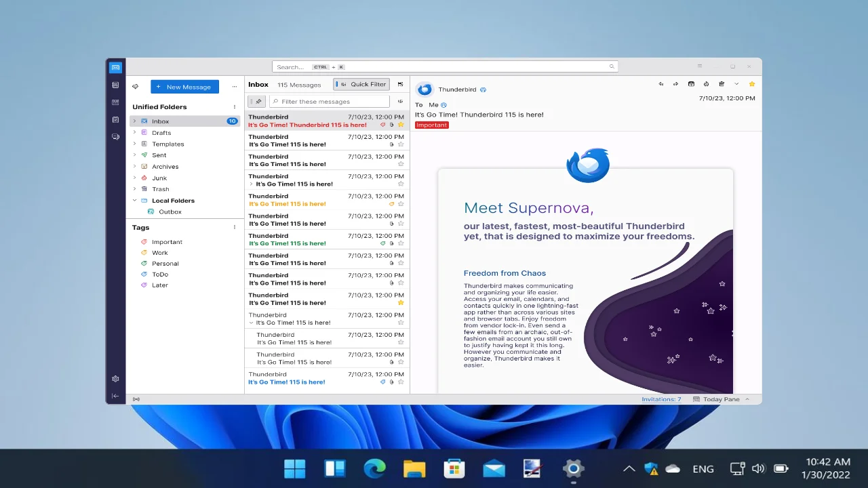Viewport: 868px width, 488px height.
Task: Click the Filter these messages field
Action: (330, 101)
